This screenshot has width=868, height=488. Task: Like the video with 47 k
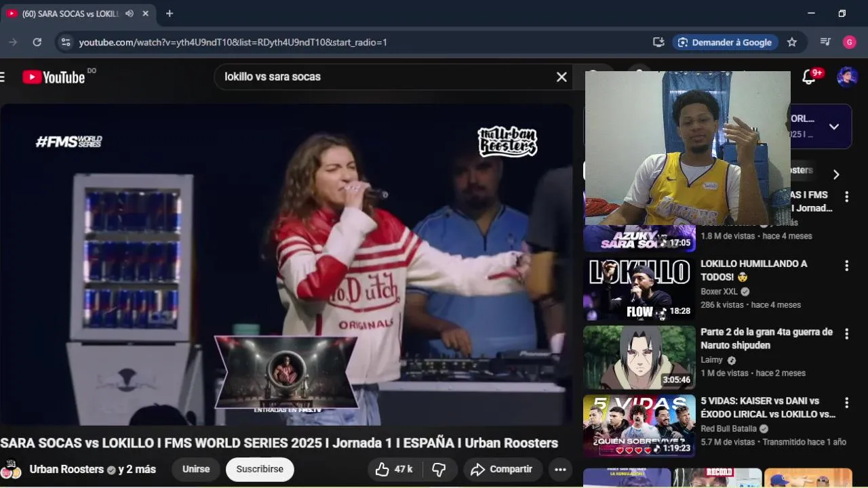pos(395,469)
